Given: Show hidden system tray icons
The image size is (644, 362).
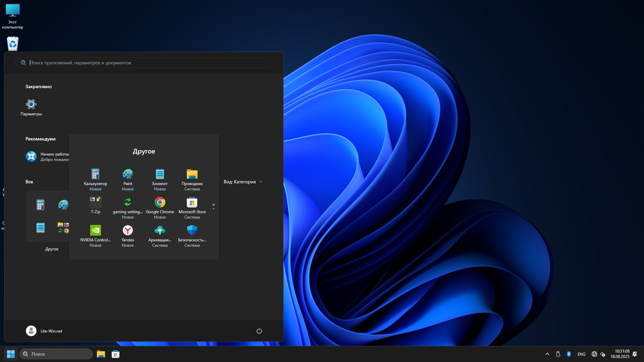Looking at the screenshot, I should 547,354.
